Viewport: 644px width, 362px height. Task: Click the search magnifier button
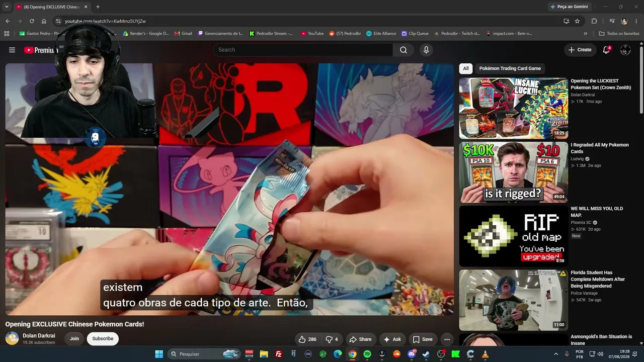[x=404, y=50]
